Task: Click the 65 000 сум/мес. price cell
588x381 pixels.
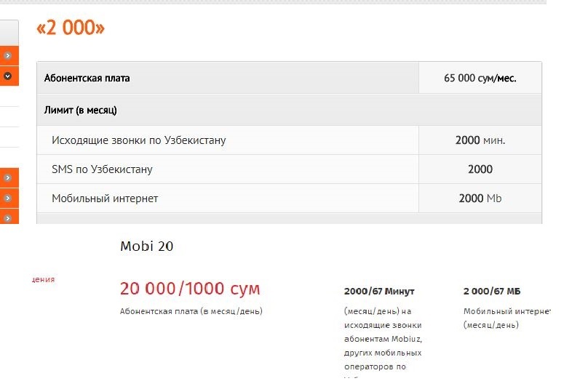Action: click(480, 78)
